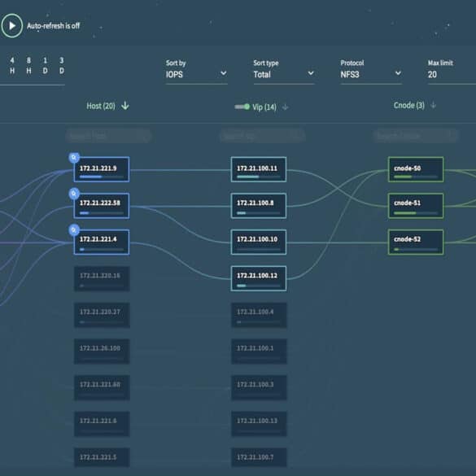The height and width of the screenshot is (476, 476).
Task: Select the 4 H time range
Action: [x=12, y=66]
